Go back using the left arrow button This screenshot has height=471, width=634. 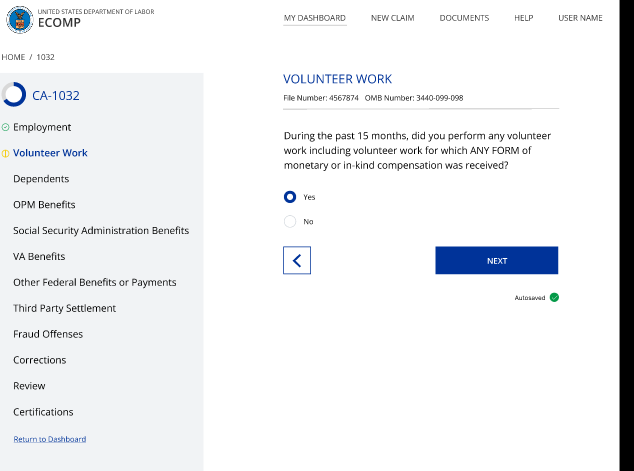point(297,260)
